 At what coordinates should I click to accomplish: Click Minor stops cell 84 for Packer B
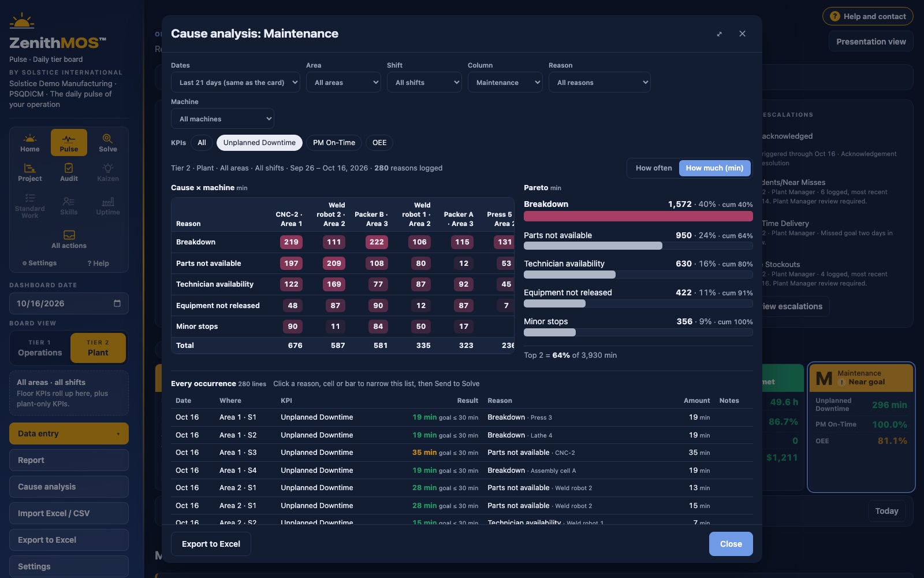click(x=378, y=327)
